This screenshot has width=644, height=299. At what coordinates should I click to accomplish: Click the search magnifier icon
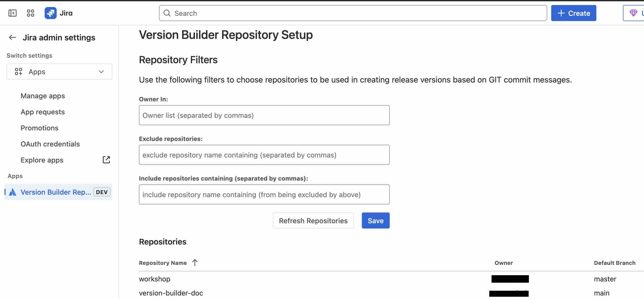pyautogui.click(x=167, y=13)
